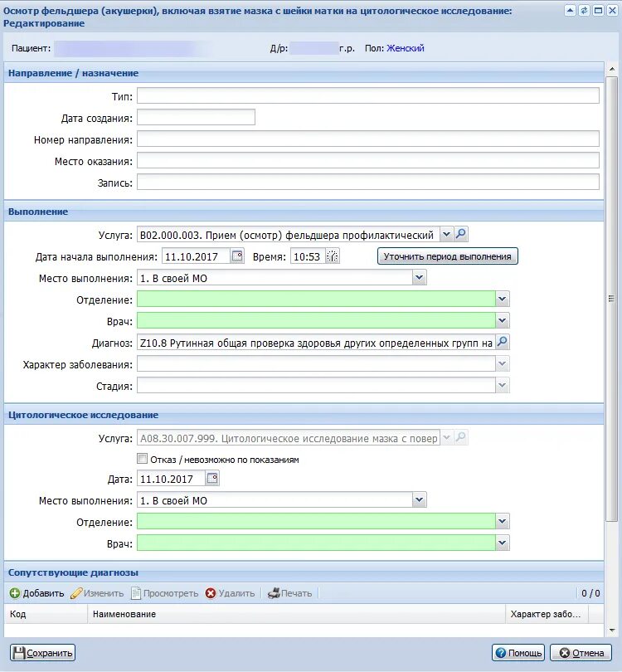This screenshot has width=622, height=672.
Task: Click the Дата создания input field
Action: point(196,117)
